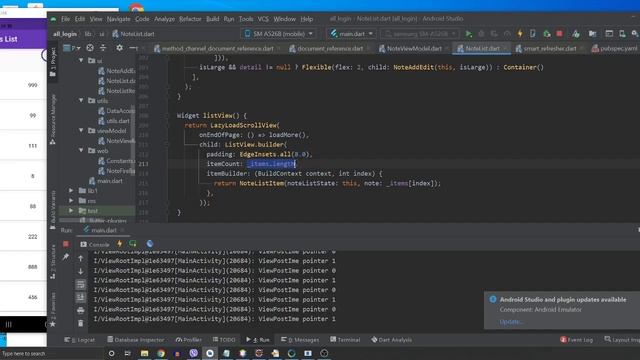Open the Logcat tool window
The image size is (640, 360).
click(80, 340)
